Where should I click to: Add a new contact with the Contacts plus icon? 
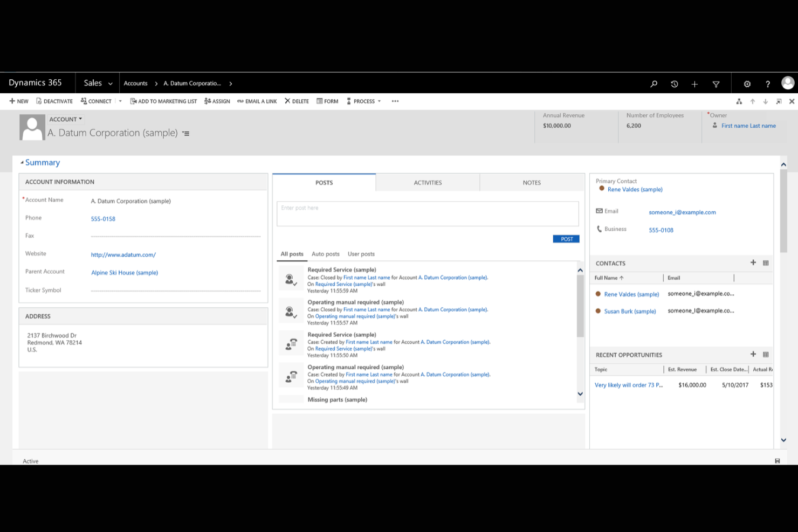(x=753, y=263)
